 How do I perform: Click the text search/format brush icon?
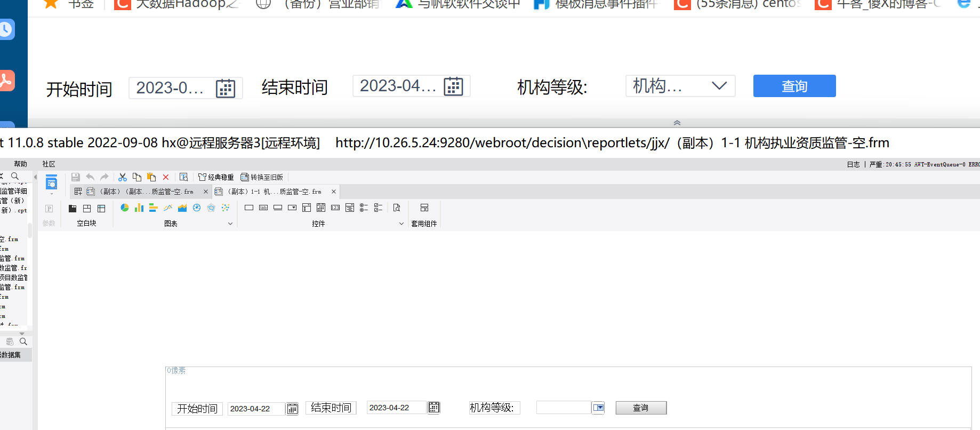point(184,177)
